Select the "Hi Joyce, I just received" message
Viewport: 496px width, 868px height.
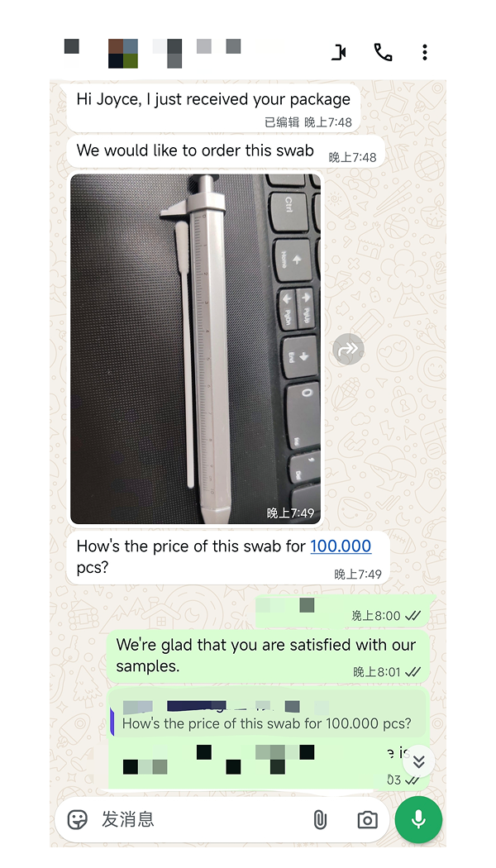[x=213, y=108]
